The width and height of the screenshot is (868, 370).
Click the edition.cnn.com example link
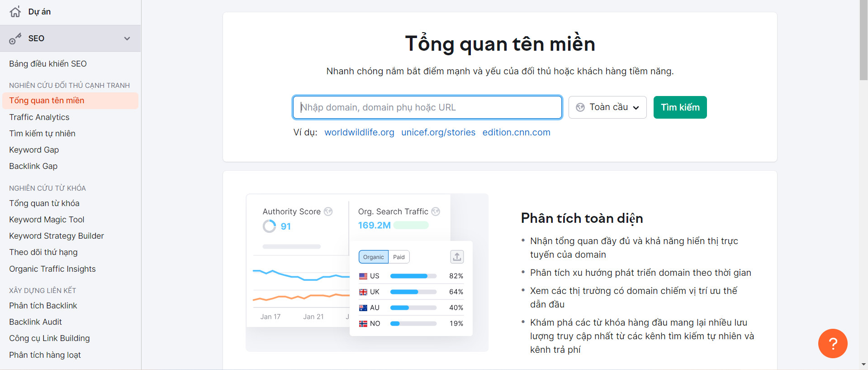[x=516, y=132]
